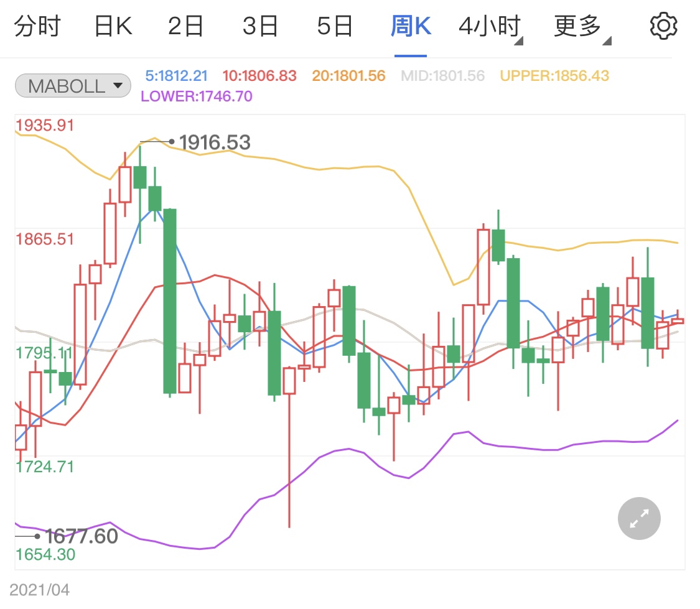Click the 2021/04 date label
This screenshot has width=700, height=609.
click(x=40, y=590)
